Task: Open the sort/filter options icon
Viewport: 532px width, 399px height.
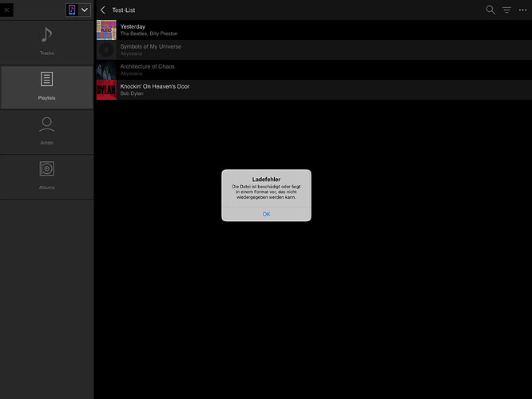Action: coord(506,10)
